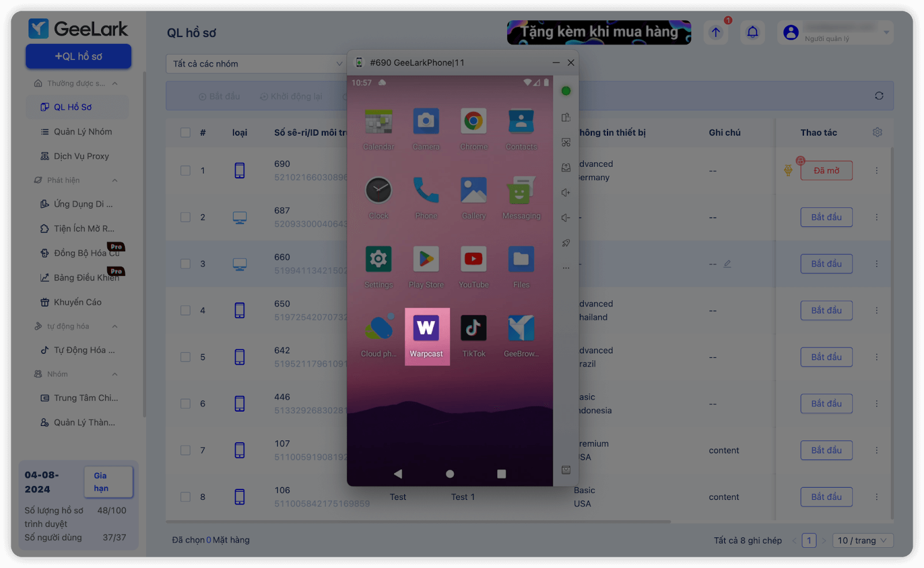Image resolution: width=924 pixels, height=568 pixels.
Task: Open the Gallery app
Action: (474, 197)
